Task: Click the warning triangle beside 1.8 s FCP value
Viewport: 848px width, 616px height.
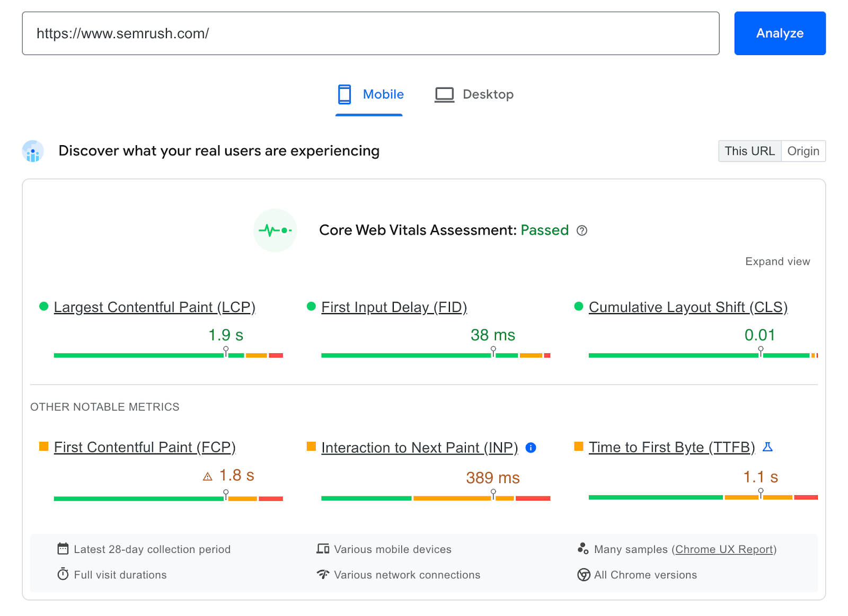Action: [207, 476]
